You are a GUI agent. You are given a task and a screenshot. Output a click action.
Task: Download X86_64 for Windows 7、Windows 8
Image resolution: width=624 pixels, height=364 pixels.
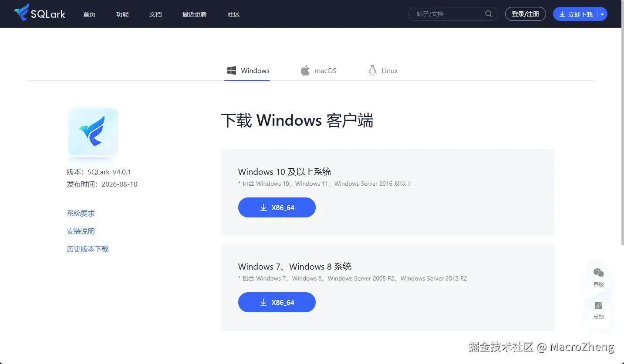tap(277, 302)
